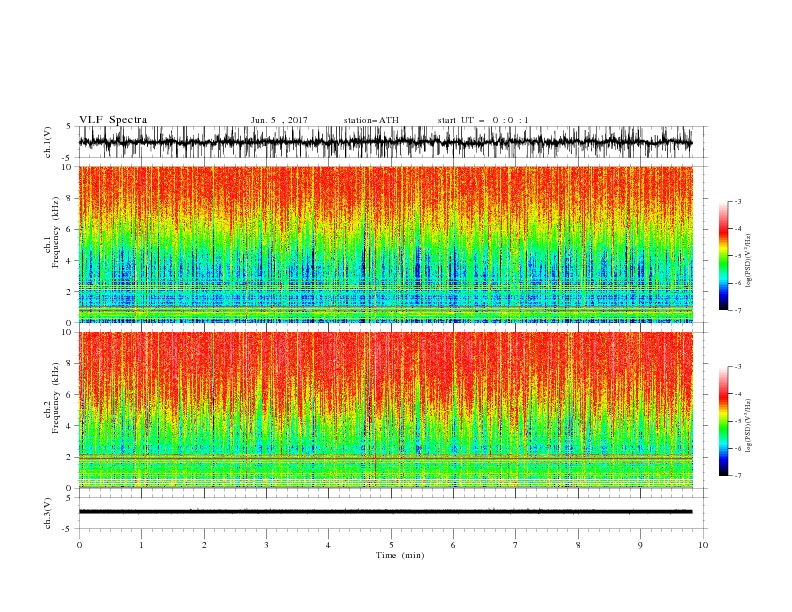Click the "ch.1(V)" waveform axis label
792x612 pixels.
click(48, 142)
